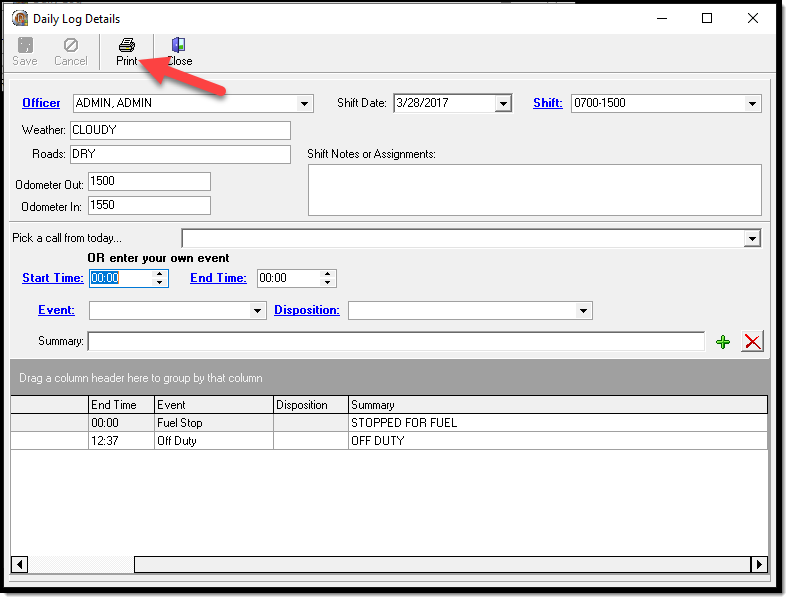Click the Weather text field
The width and height of the screenshot is (790, 601).
point(180,130)
